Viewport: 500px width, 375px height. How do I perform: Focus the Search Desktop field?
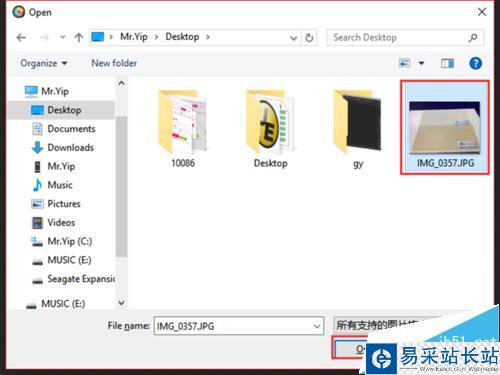pos(405,37)
